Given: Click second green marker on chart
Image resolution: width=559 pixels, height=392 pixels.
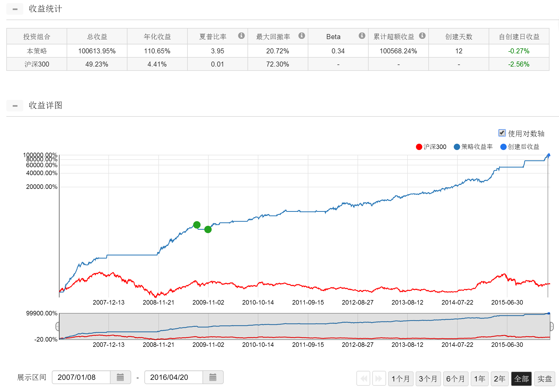Looking at the screenshot, I should click(208, 229).
